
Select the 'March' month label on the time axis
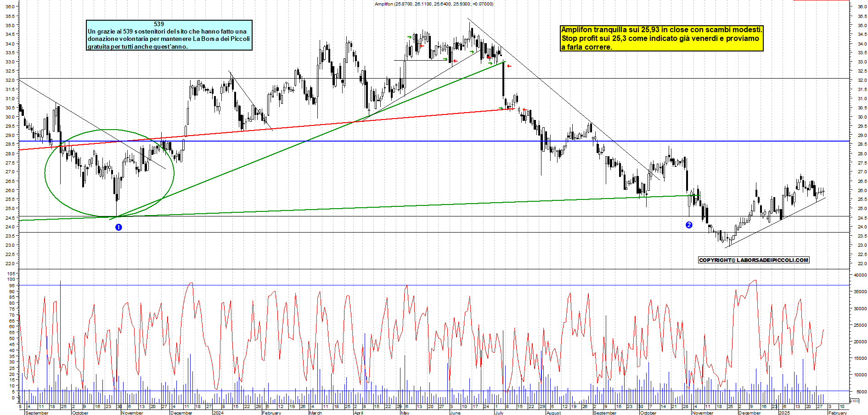point(316,413)
